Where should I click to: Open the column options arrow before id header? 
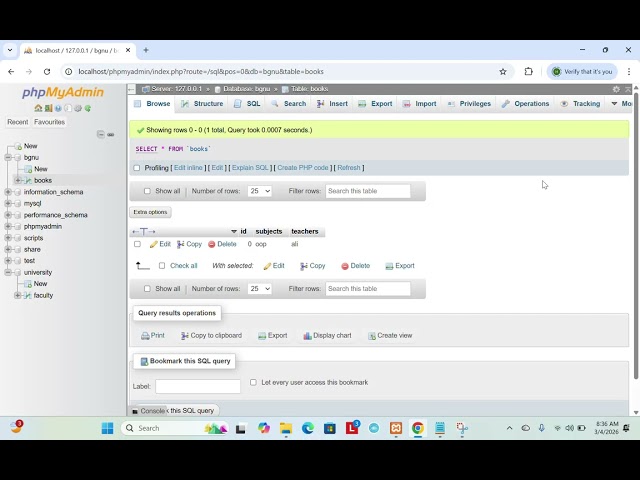coord(234,231)
